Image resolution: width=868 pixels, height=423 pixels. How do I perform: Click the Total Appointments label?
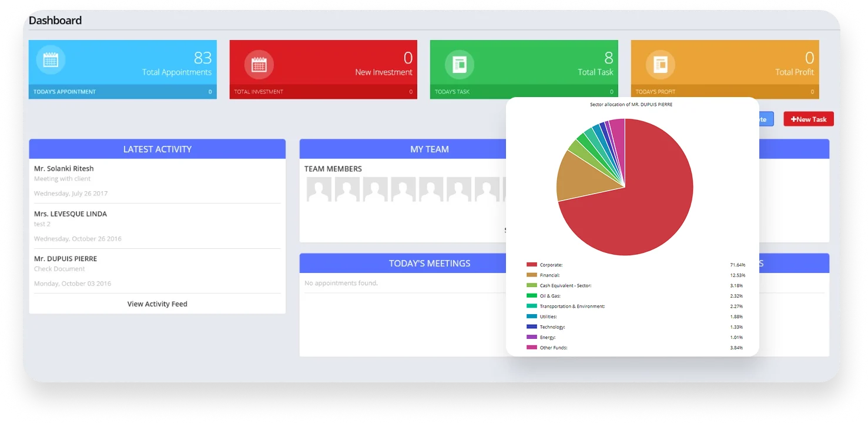177,72
